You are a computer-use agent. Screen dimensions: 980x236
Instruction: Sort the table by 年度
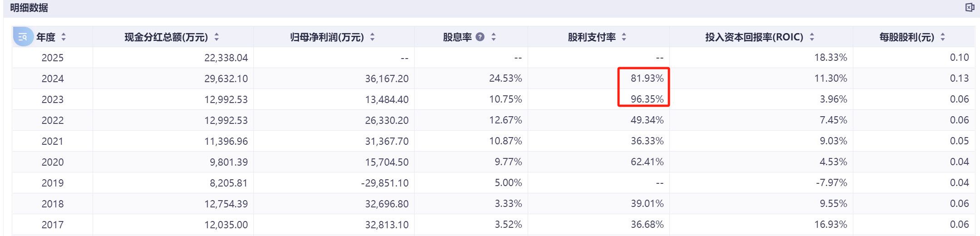point(64,37)
